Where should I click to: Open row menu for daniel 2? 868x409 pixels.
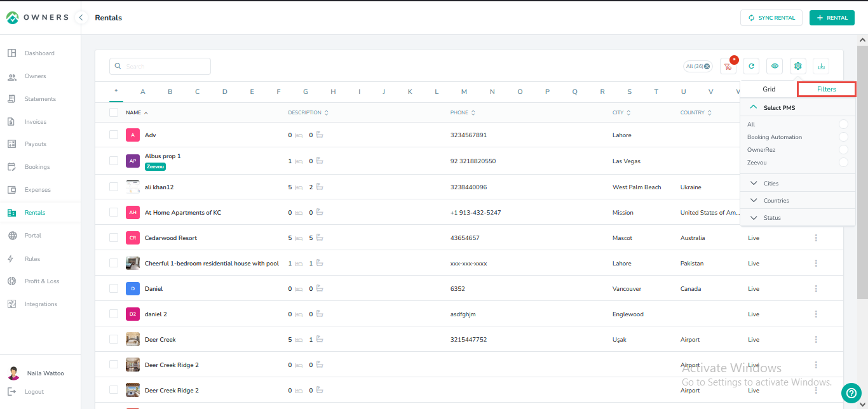click(816, 314)
